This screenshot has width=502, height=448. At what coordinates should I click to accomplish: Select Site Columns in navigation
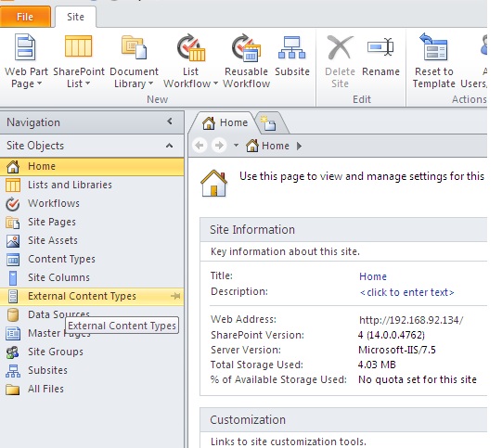92,277
